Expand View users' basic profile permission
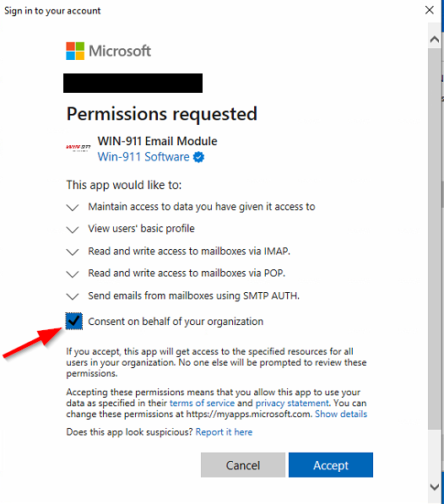Image resolution: width=444 pixels, height=504 pixels. tap(73, 230)
